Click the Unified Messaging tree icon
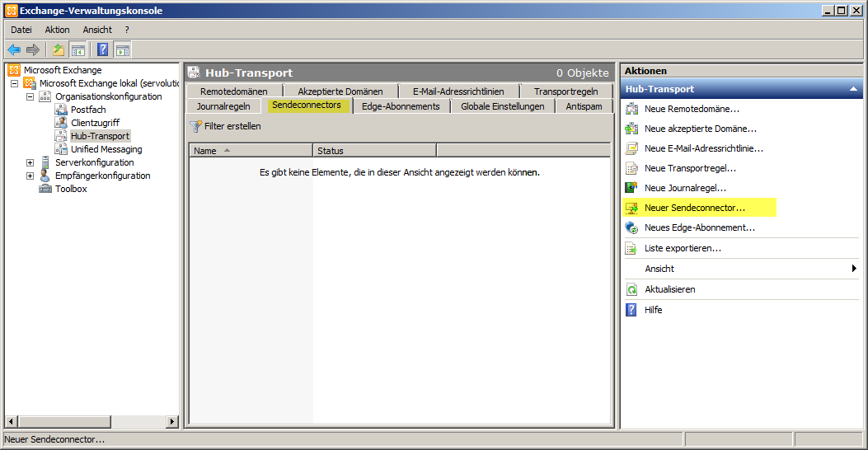The image size is (868, 450). [x=61, y=149]
